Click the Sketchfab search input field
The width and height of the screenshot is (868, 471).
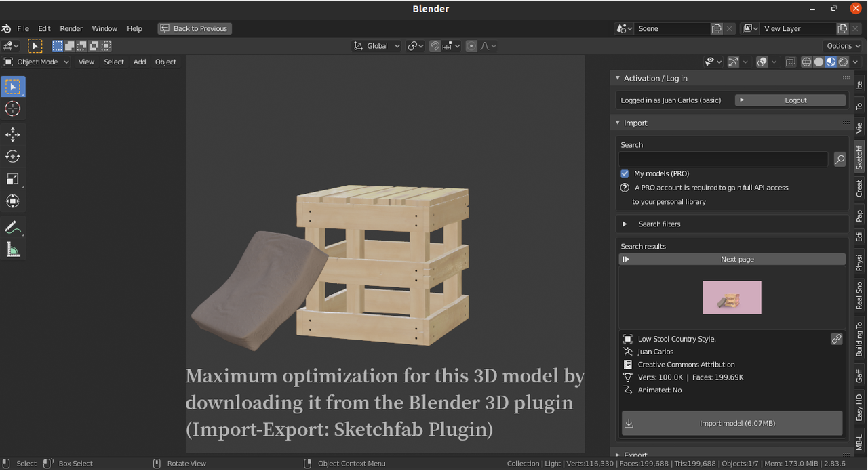pyautogui.click(x=723, y=159)
